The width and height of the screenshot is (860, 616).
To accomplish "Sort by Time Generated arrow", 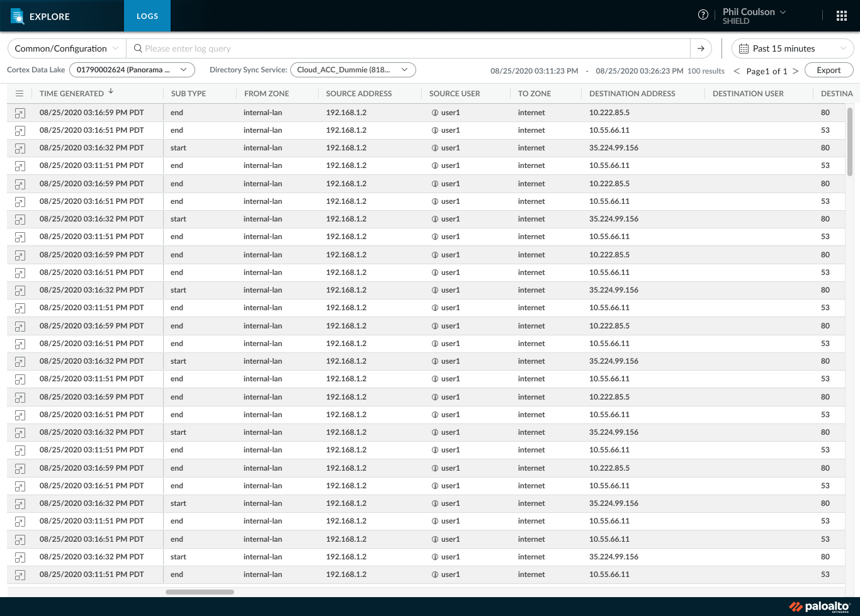I will (111, 92).
